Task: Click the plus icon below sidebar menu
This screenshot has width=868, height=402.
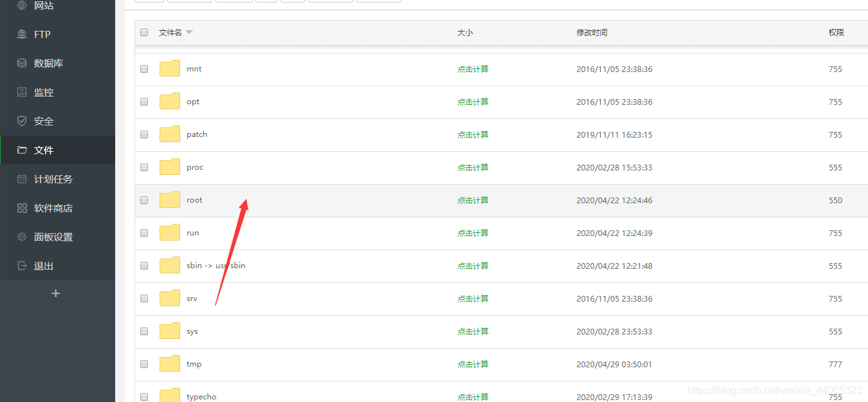Action: click(56, 293)
